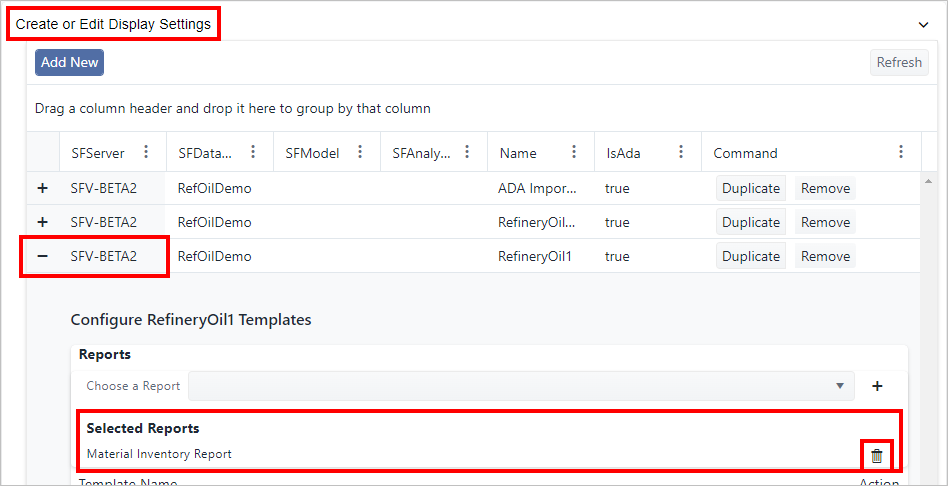Collapse the RefineryOil1 row details
948x486 pixels.
43,256
